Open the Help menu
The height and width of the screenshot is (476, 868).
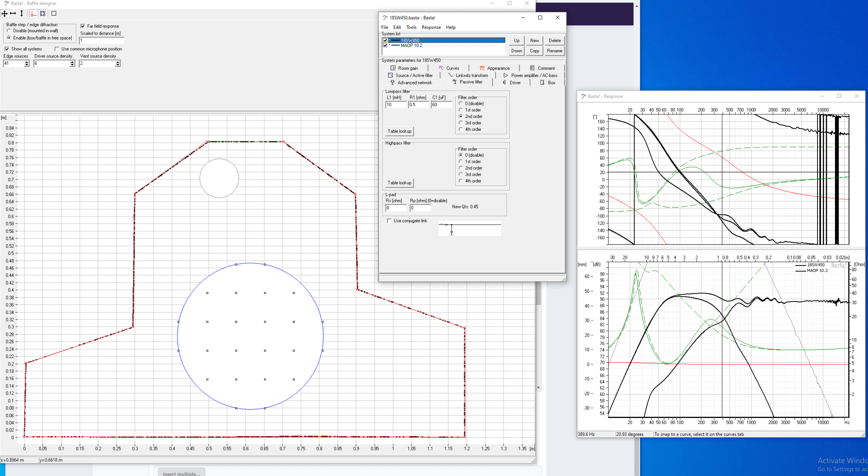pyautogui.click(x=451, y=28)
